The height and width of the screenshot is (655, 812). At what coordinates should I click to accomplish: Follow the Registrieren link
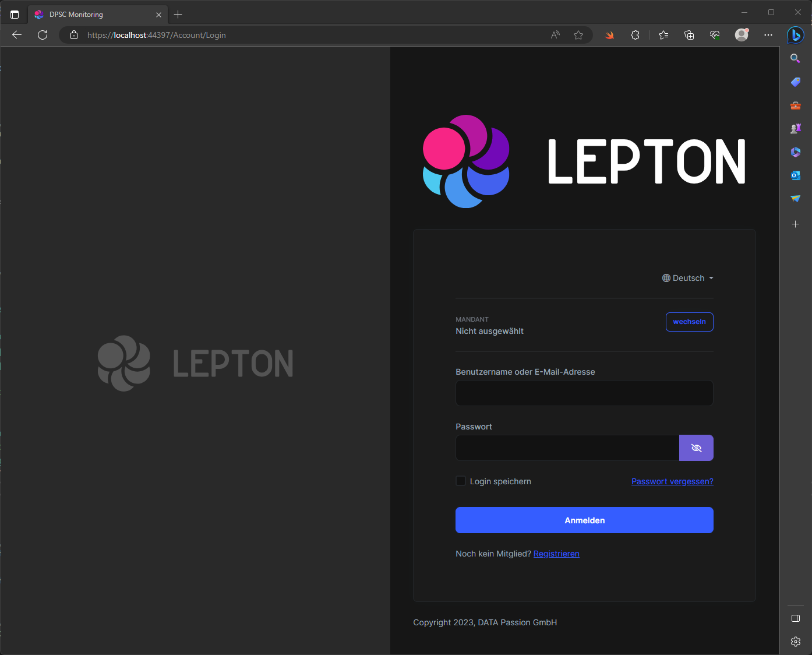click(556, 554)
